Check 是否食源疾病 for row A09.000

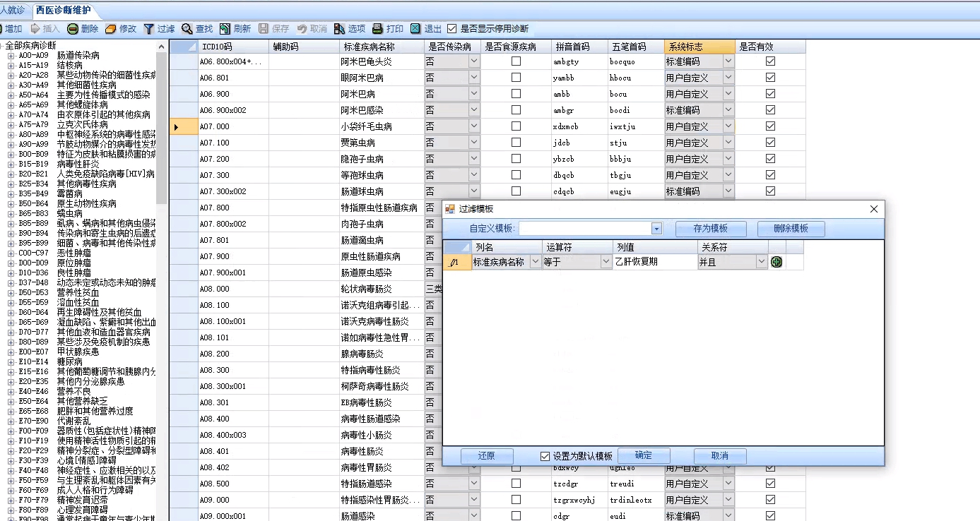(516, 500)
